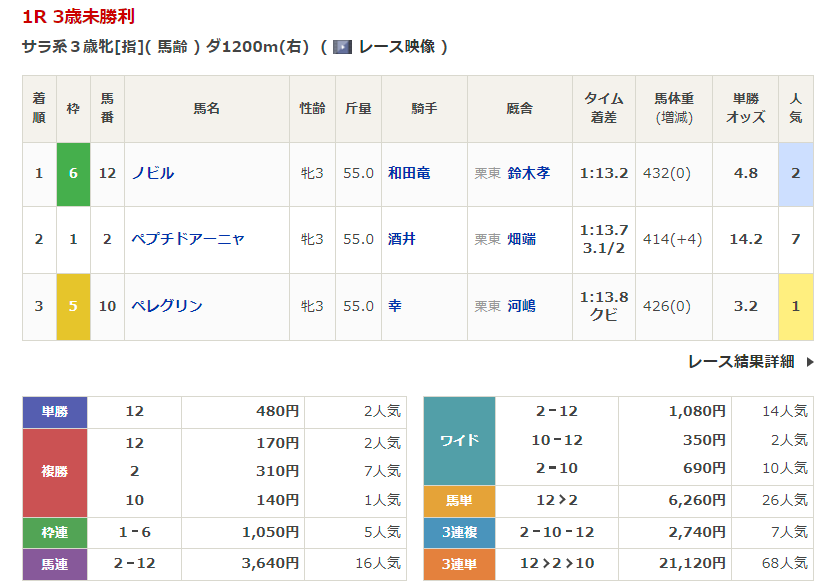Click the 単勝 payout label
Screen dimensions: 831x588
point(55,411)
